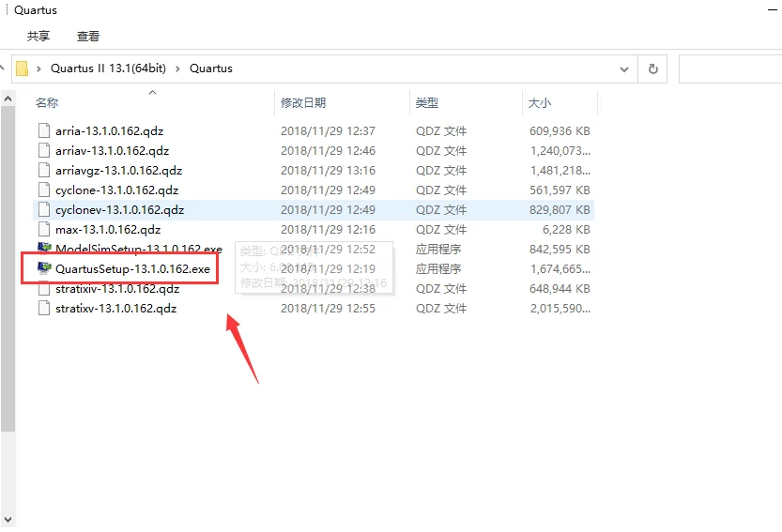Image resolution: width=782 pixels, height=532 pixels.
Task: Click the vertical scrollbar down arrow
Action: (x=8, y=520)
